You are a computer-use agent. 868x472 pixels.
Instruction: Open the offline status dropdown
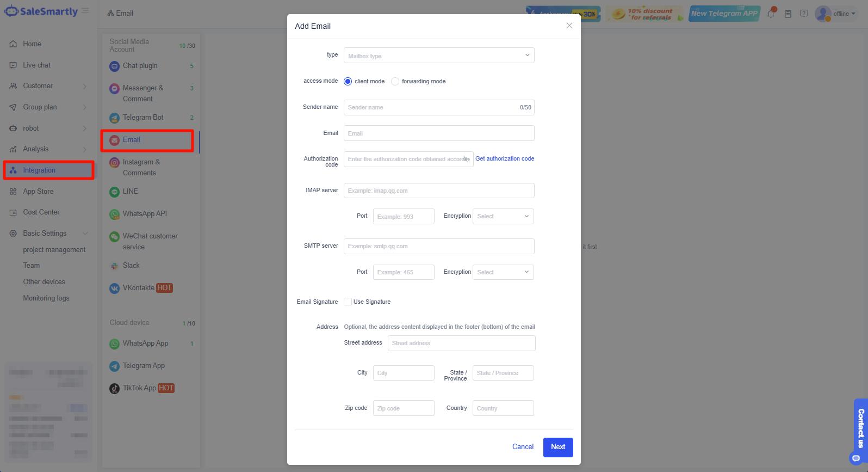[845, 14]
